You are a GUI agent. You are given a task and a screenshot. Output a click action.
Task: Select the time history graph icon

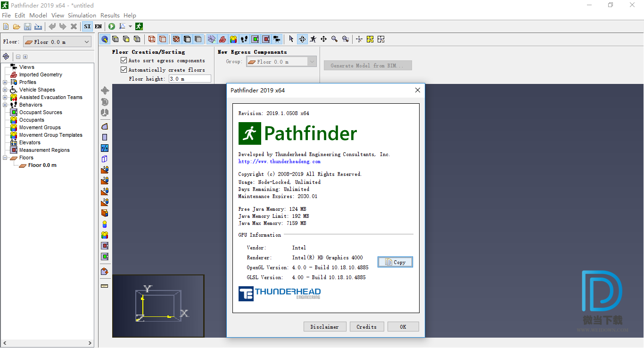coord(123,26)
